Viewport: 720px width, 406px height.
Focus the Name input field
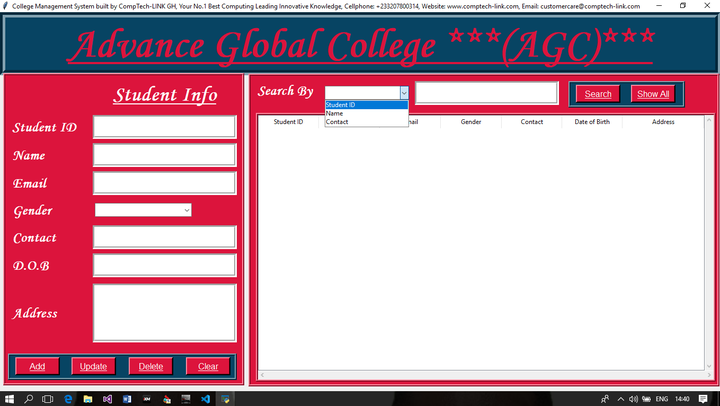[164, 155]
